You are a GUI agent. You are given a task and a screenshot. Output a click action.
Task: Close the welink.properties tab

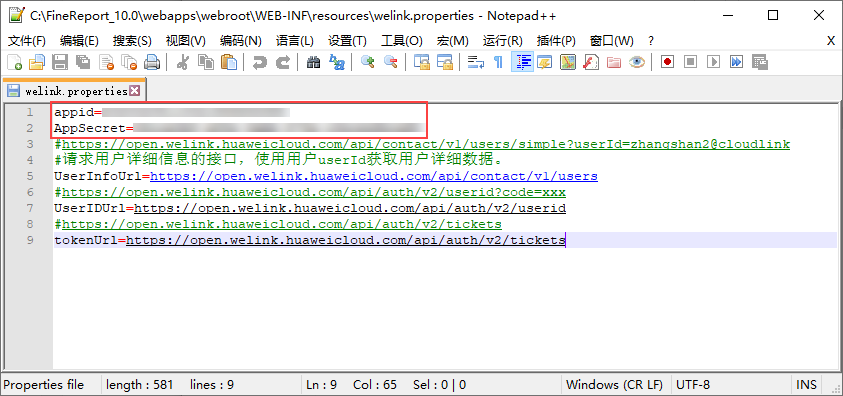coord(134,91)
